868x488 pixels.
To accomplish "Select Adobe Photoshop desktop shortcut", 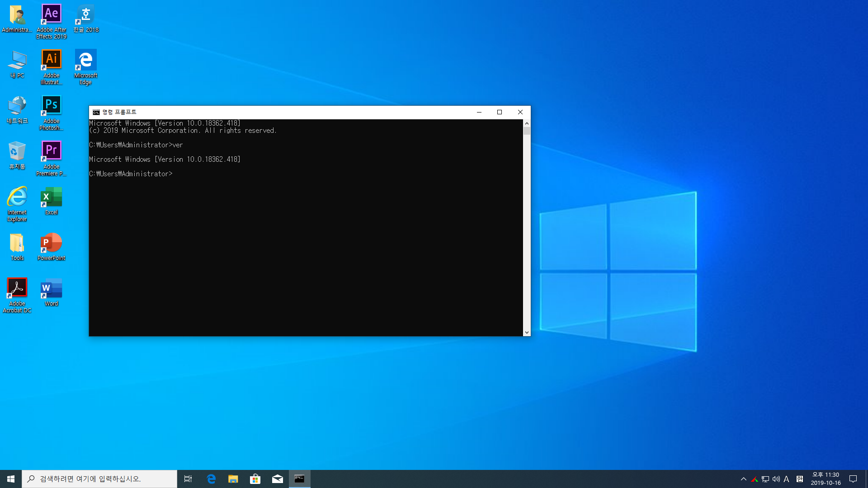I will (51, 113).
